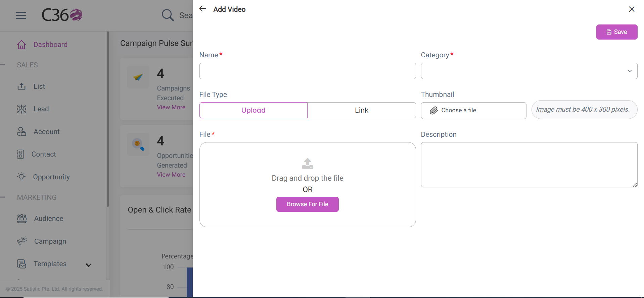Open the Contact sidebar item

point(44,154)
